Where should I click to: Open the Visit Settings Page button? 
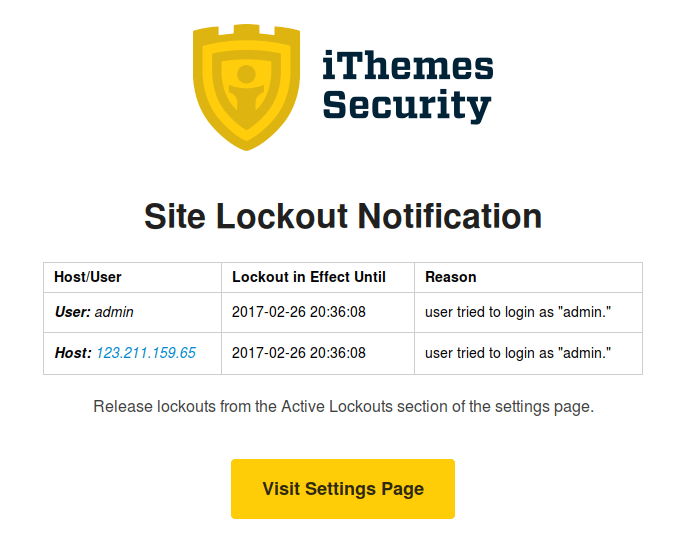pos(343,489)
